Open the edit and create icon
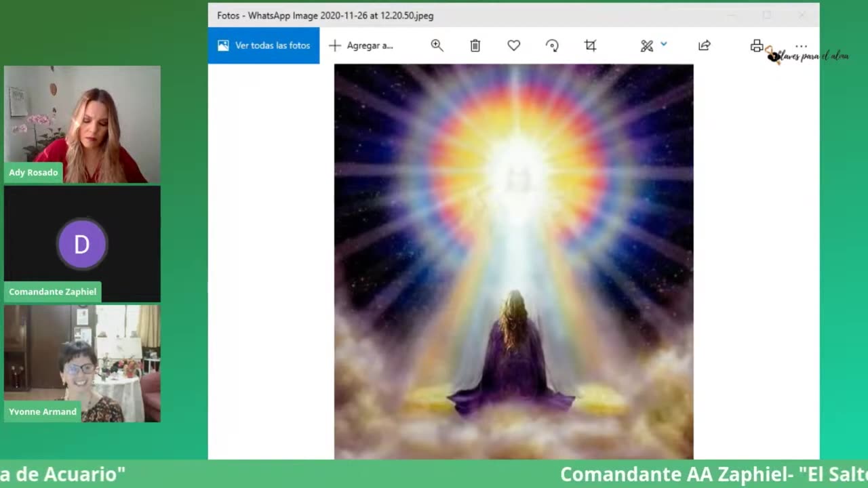This screenshot has height=488, width=868. (646, 45)
